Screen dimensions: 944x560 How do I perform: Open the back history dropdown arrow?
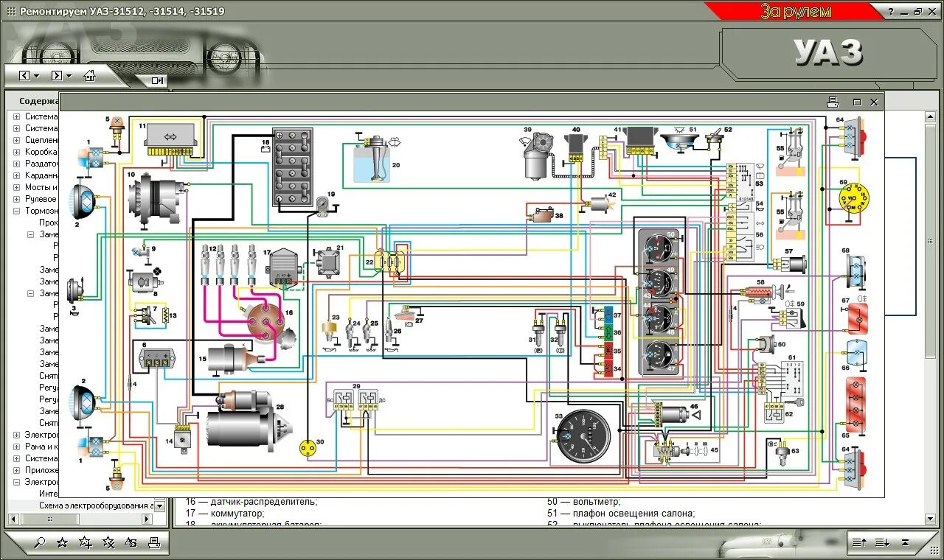36,76
